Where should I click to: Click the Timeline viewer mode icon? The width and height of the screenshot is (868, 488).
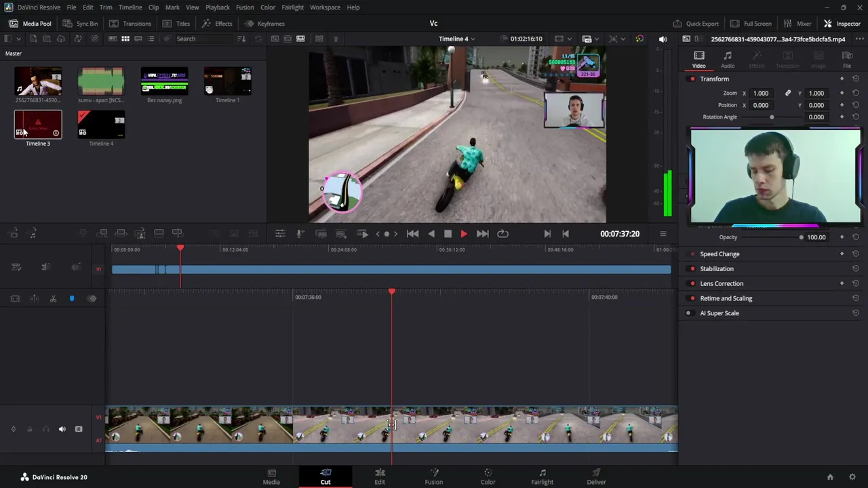pos(300,39)
